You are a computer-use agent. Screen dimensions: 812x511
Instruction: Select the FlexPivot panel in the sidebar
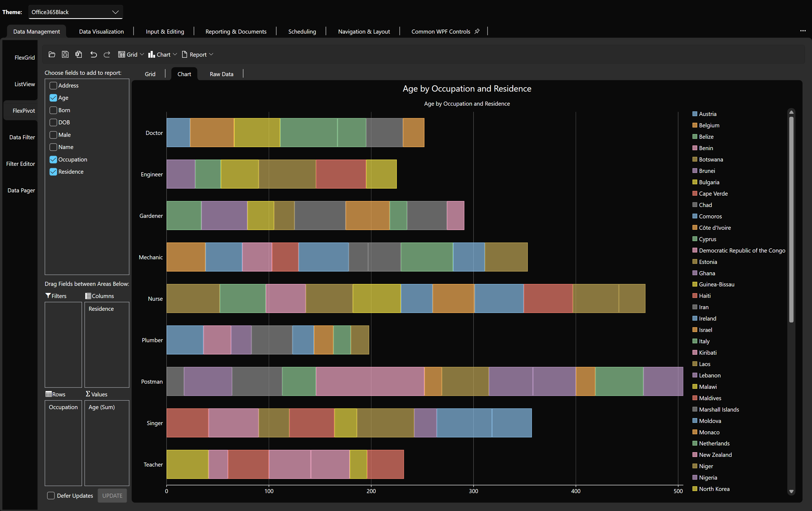coord(24,110)
